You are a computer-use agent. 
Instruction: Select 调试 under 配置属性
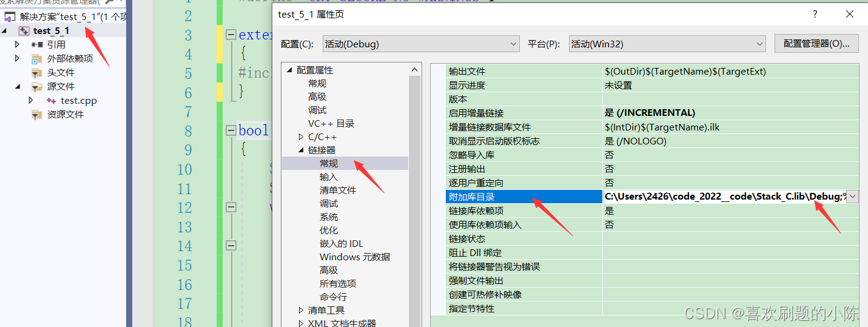(317, 110)
